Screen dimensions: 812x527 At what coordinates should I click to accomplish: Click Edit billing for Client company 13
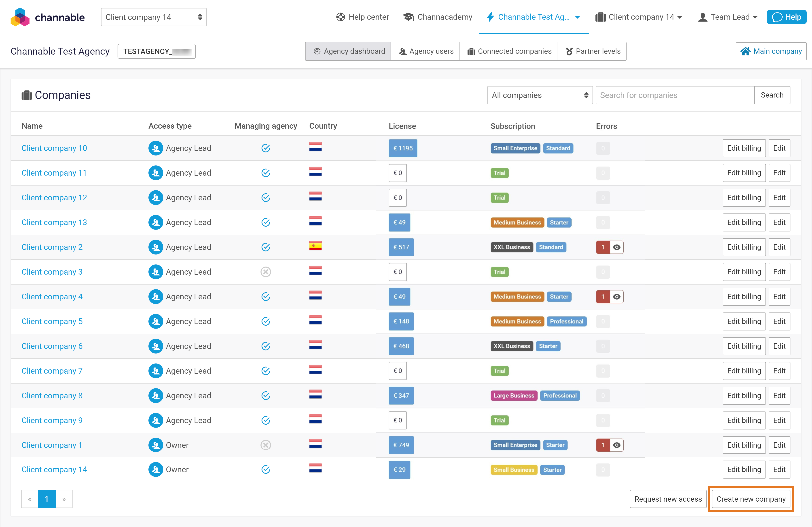pyautogui.click(x=744, y=223)
